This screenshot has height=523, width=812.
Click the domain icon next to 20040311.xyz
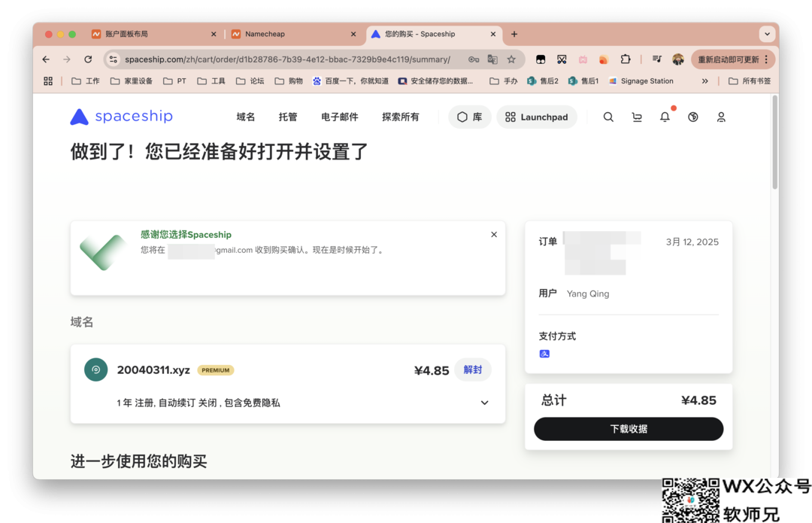pyautogui.click(x=95, y=369)
